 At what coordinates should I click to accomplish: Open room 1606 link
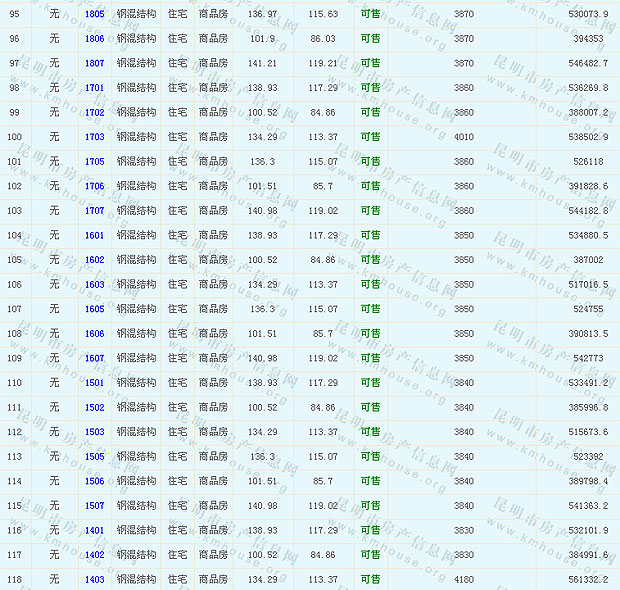pos(94,334)
